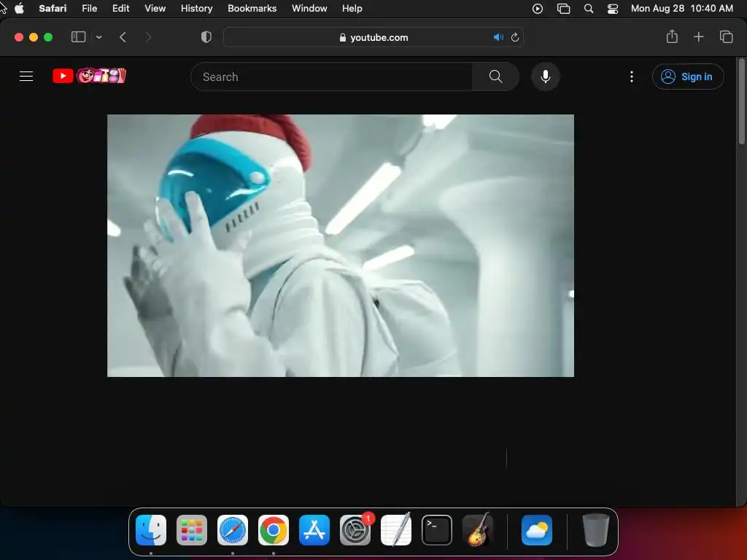Viewport: 747px width, 560px height.
Task: Open the Trash in the Dock
Action: coord(596,530)
